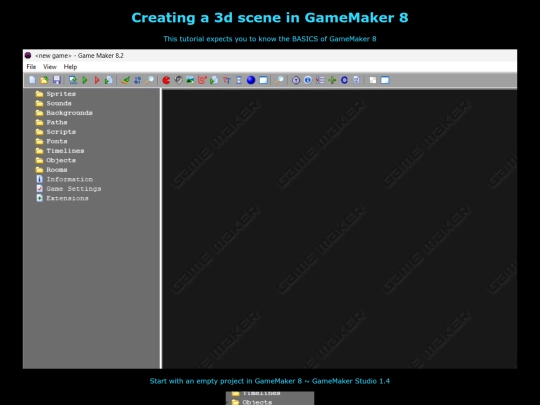
Task: Select the Timelines folder in the upper resource tree
Action: [x=65, y=151]
